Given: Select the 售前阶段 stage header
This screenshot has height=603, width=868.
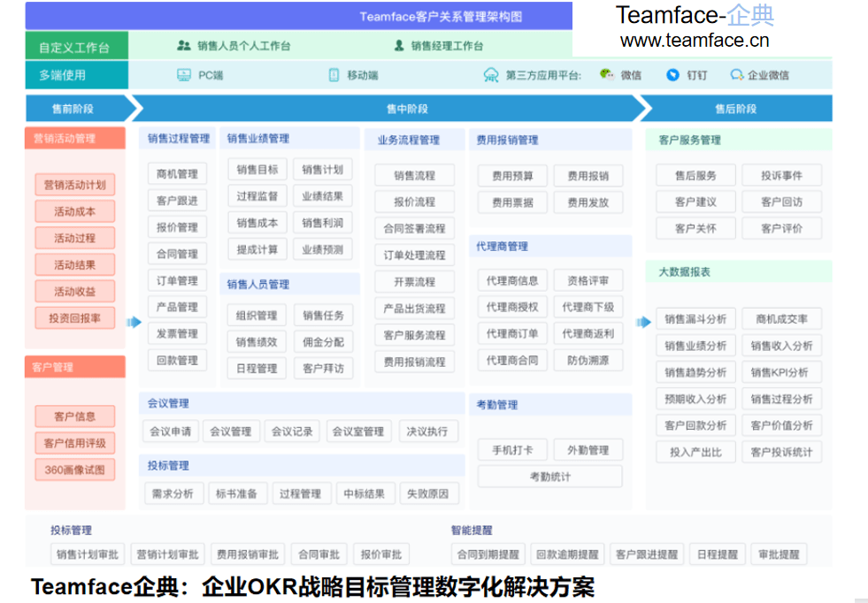Looking at the screenshot, I should [x=78, y=109].
